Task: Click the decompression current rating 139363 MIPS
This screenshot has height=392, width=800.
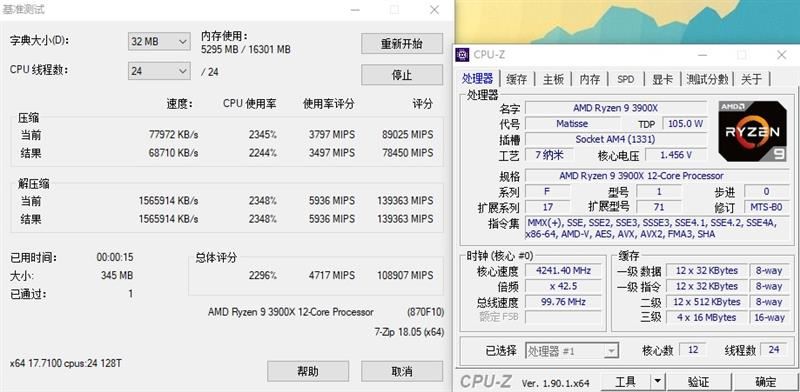Action: point(405,201)
